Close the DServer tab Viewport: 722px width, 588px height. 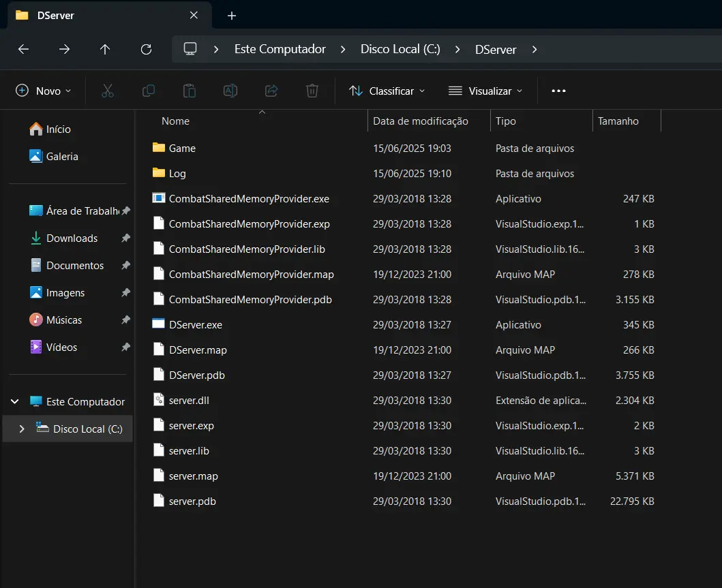coord(194,15)
